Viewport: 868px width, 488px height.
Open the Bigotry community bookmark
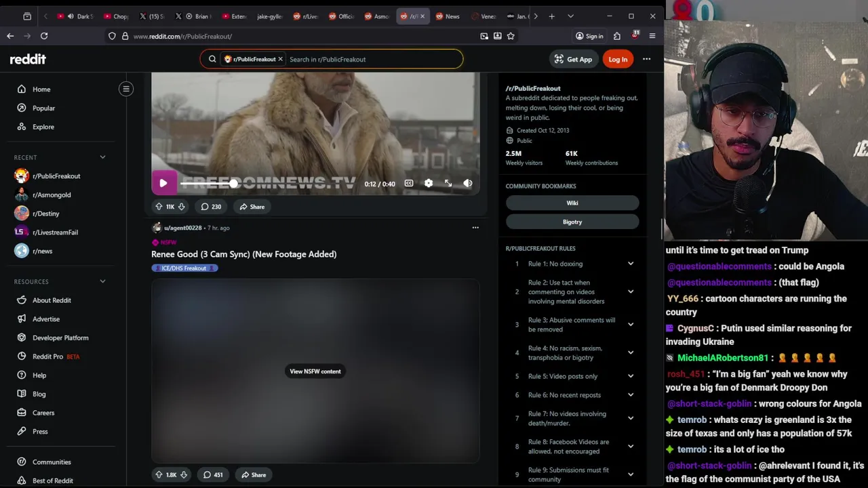click(x=572, y=222)
